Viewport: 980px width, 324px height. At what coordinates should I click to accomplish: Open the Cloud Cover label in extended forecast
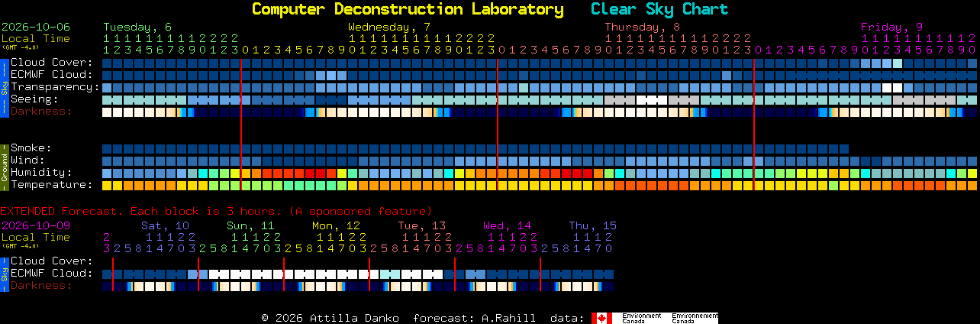coord(52,261)
